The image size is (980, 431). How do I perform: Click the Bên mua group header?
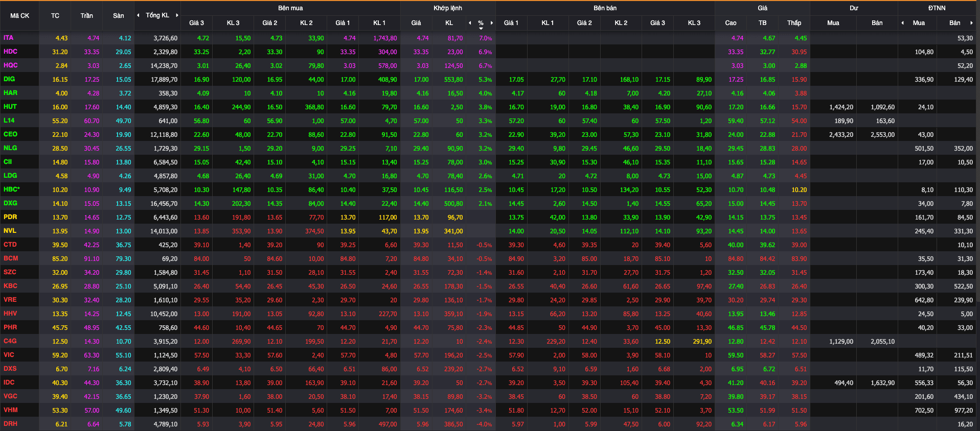(290, 8)
